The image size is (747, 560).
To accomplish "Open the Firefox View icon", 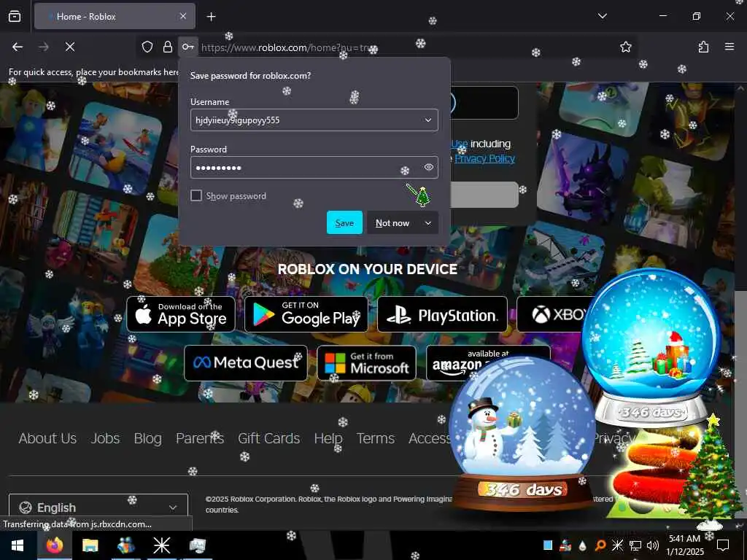I will [15, 16].
